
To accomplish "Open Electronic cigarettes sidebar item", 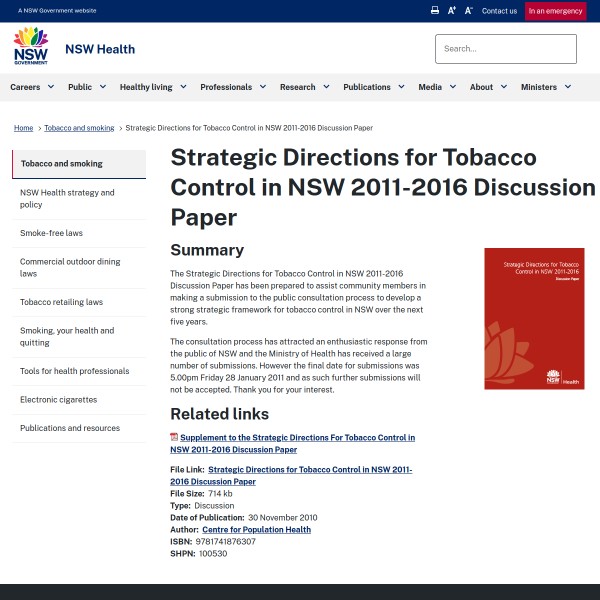I will pyautogui.click(x=59, y=399).
